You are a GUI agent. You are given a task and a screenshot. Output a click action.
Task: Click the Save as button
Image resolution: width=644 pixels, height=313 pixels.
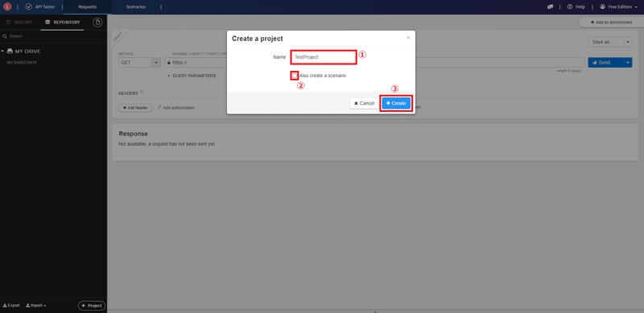[x=605, y=42]
